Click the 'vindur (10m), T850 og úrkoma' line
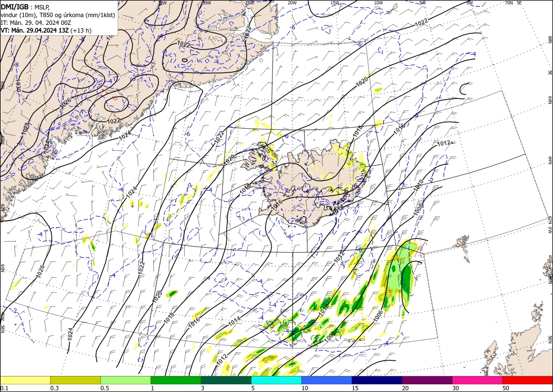This screenshot has height=392, width=553. [58, 15]
